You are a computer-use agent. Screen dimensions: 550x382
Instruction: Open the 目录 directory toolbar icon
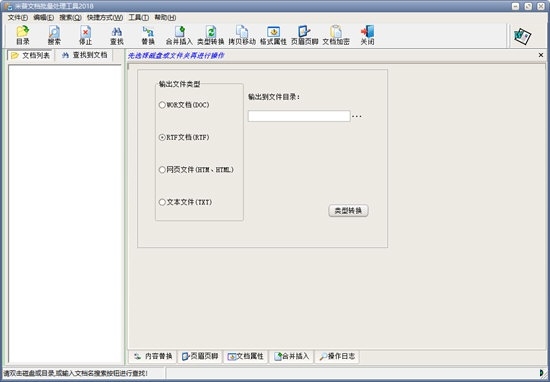[23, 35]
